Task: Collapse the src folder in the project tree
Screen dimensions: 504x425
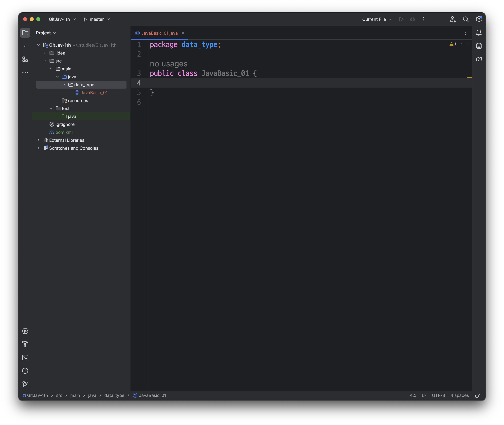Action: coord(45,61)
